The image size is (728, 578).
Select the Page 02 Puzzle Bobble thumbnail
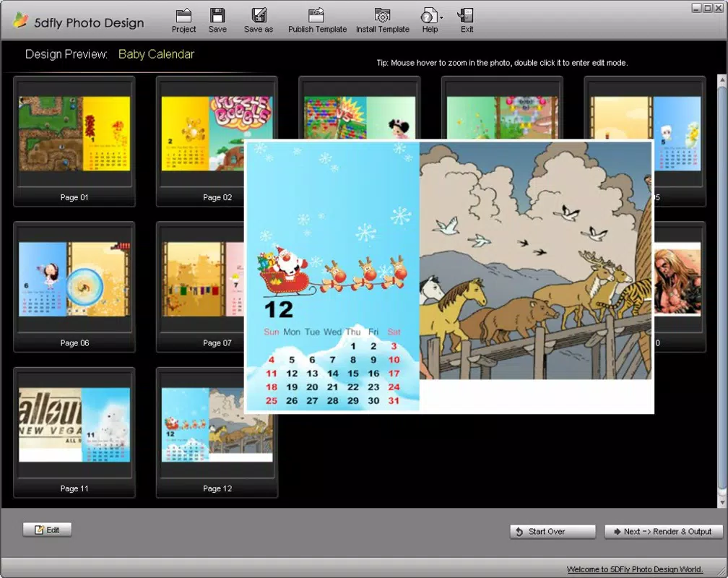pos(202,134)
